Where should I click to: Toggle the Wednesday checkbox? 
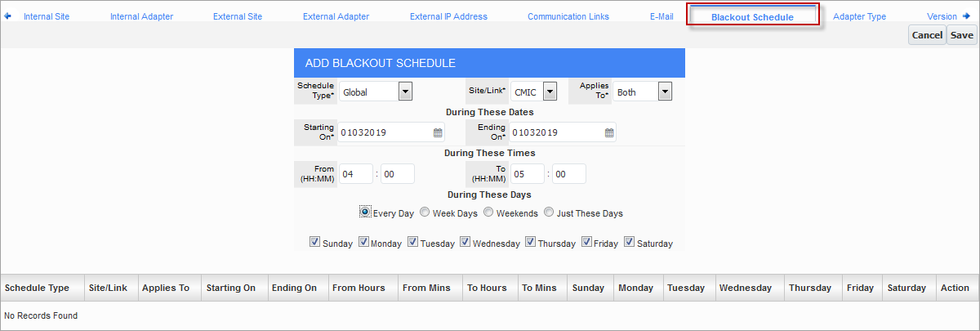[465, 242]
